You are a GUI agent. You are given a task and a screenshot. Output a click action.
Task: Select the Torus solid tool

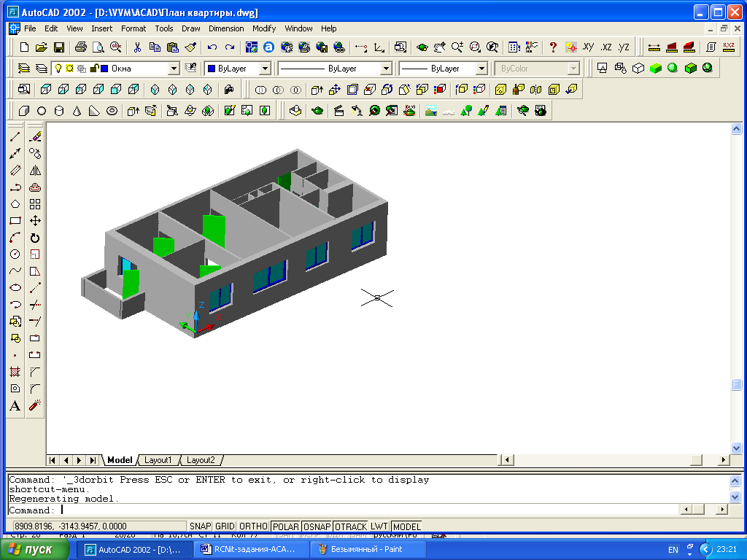coord(112,111)
